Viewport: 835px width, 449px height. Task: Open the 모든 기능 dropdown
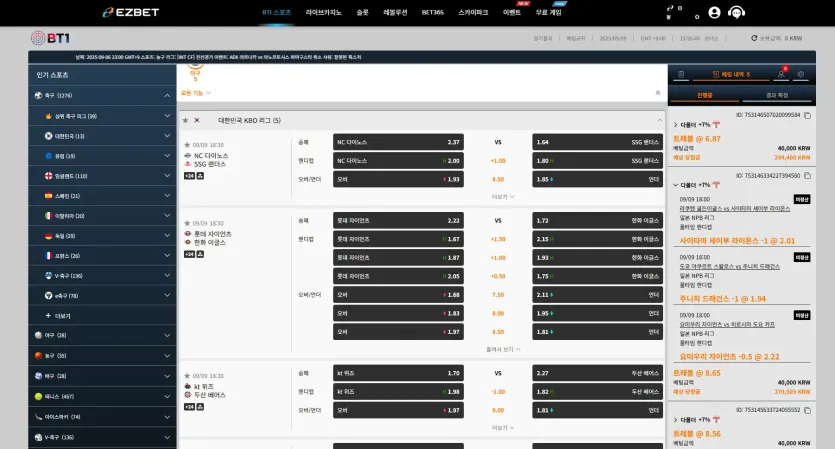[195, 93]
